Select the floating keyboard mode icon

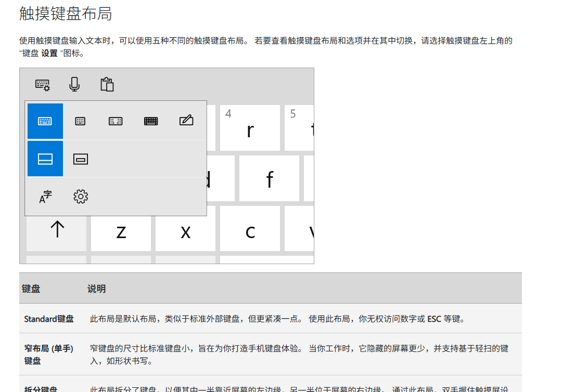tap(81, 159)
